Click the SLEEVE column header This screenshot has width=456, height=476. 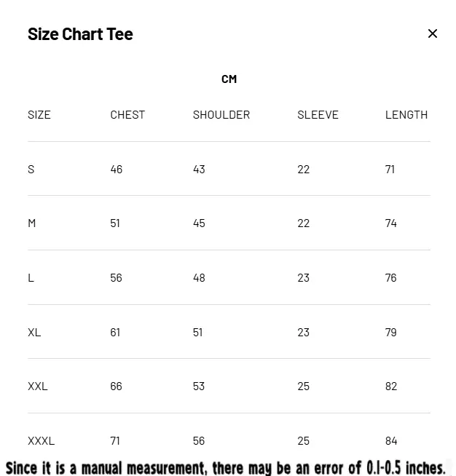(318, 114)
